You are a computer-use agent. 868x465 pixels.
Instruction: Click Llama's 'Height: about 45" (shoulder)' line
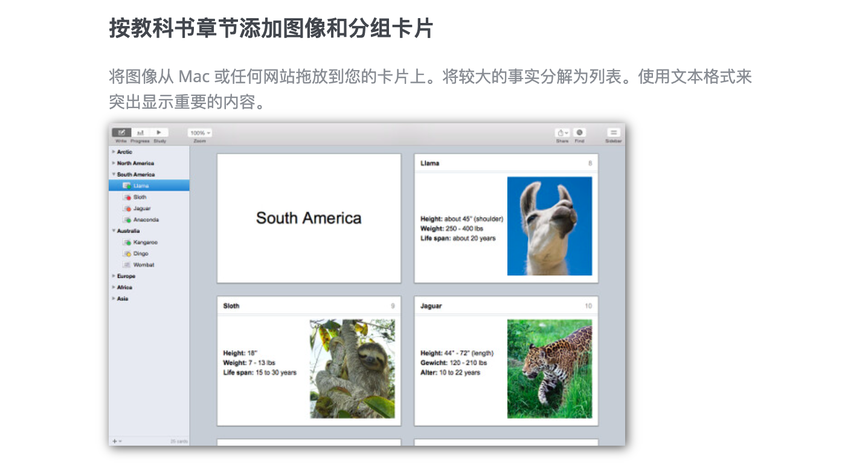(x=461, y=219)
